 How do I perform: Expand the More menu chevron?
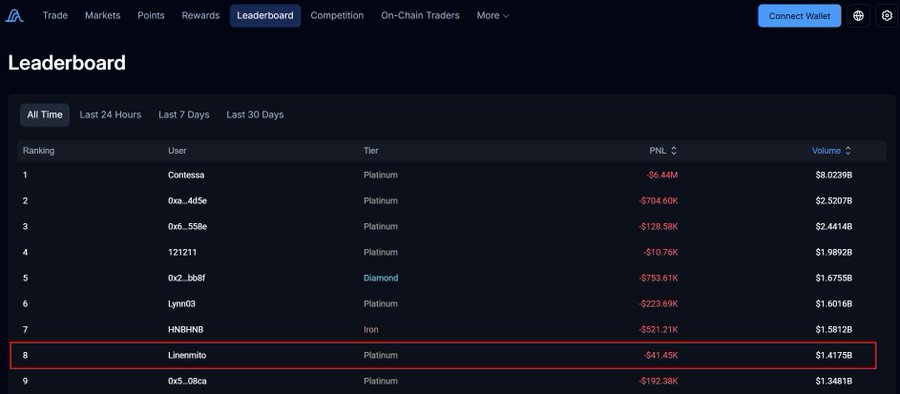[506, 16]
